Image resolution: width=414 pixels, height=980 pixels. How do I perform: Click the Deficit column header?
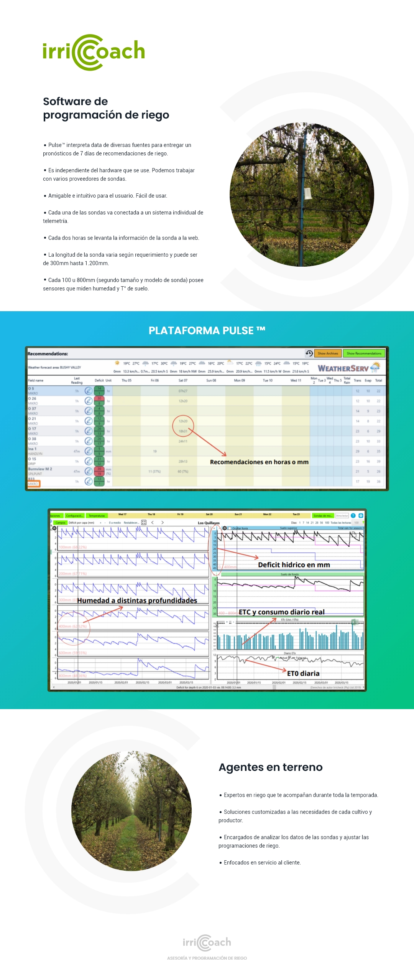coord(99,381)
